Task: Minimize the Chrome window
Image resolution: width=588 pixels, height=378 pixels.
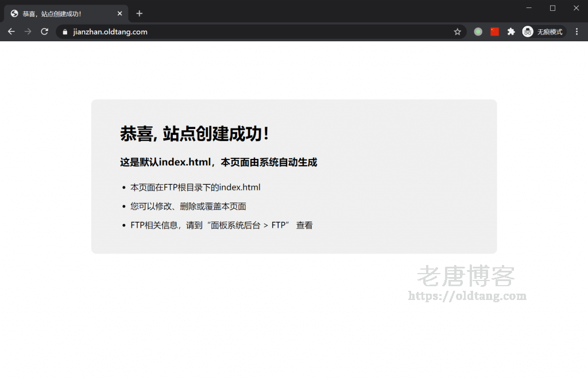Action: click(x=529, y=8)
